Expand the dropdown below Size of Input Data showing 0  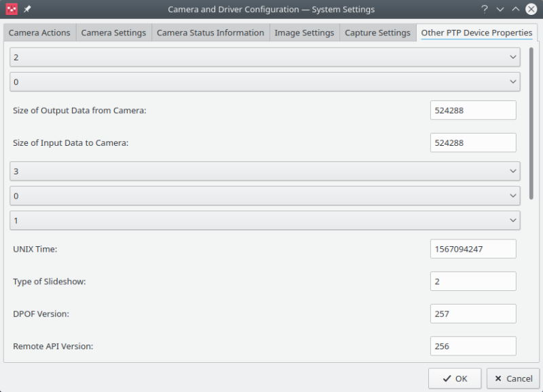click(265, 196)
